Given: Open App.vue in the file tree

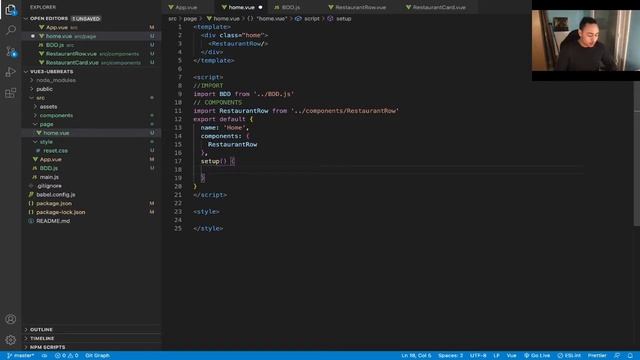Looking at the screenshot, I should click(91, 160).
